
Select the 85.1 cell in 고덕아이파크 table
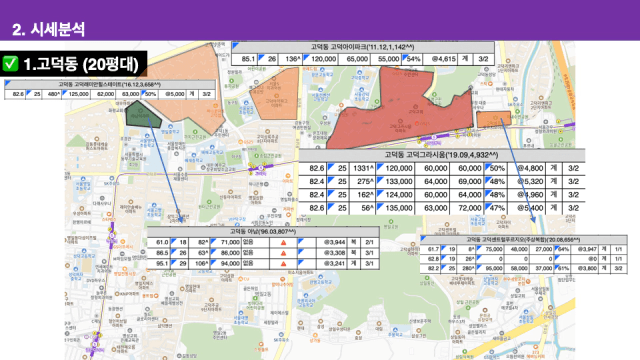[244, 59]
